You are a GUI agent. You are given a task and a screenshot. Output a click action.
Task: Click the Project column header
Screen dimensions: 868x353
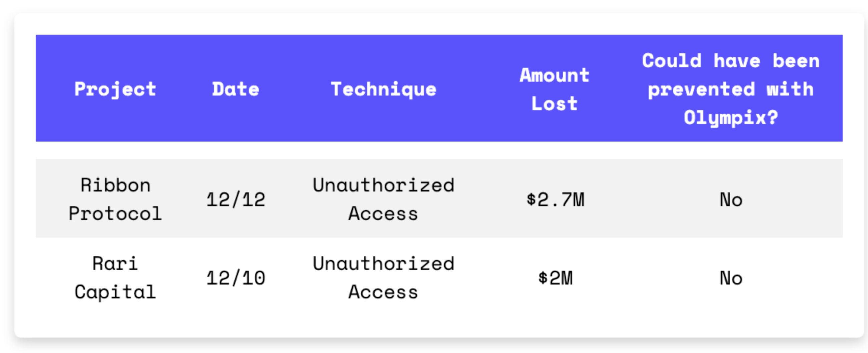coord(115,89)
